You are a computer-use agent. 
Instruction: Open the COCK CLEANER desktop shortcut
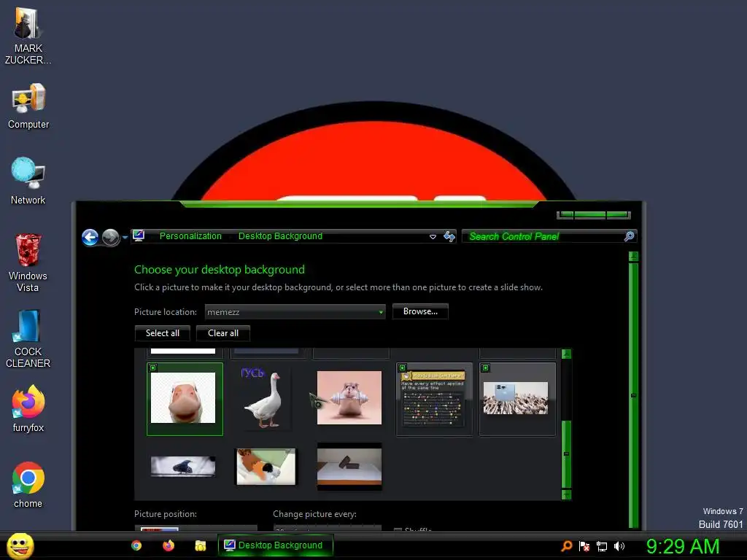click(x=28, y=338)
